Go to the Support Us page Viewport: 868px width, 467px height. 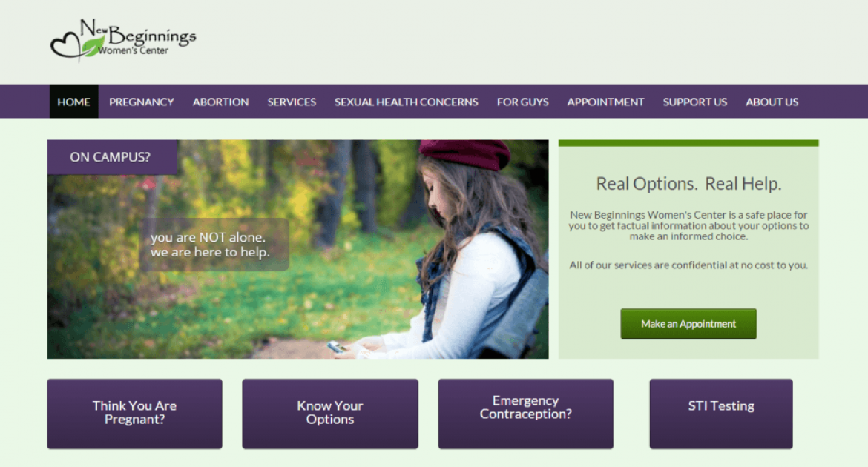(x=694, y=102)
